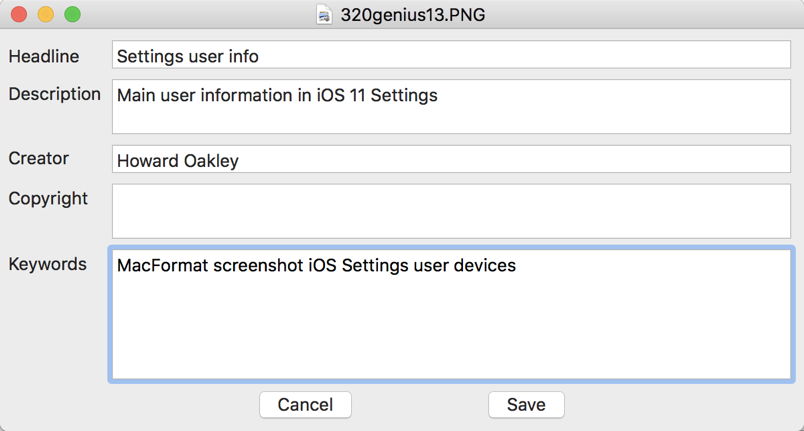The width and height of the screenshot is (804, 431).
Task: Save the metadata changes
Action: (525, 404)
